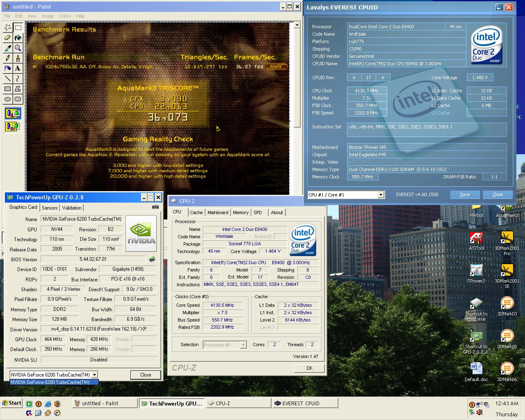The height and width of the screenshot is (420, 525).
Task: Open the 3DMark2001 Pro desktop icon
Action: pos(507,243)
